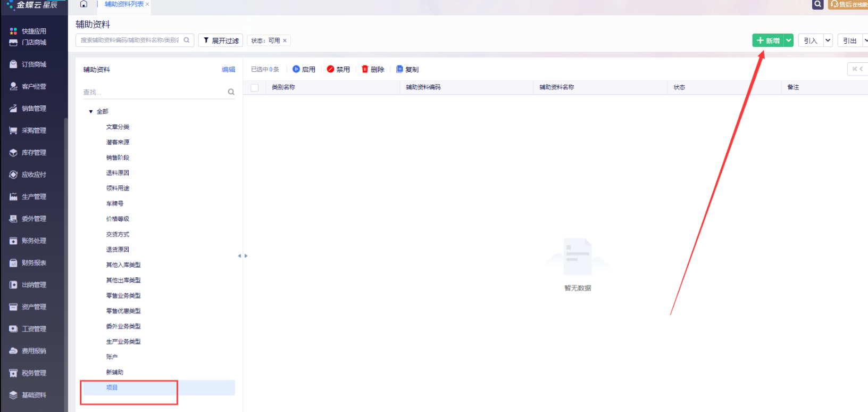This screenshot has width=868, height=412.
Task: Select 车牌号 in tree
Action: (115, 204)
